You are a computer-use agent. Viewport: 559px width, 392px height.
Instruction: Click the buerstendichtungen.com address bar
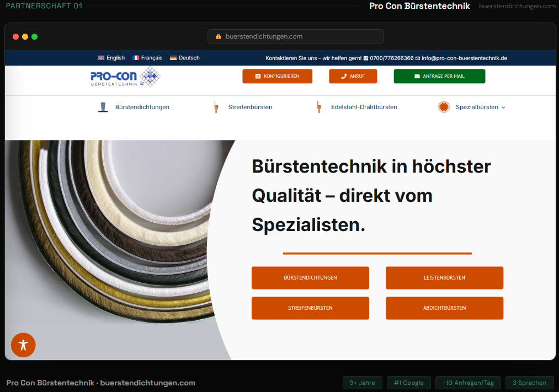295,36
